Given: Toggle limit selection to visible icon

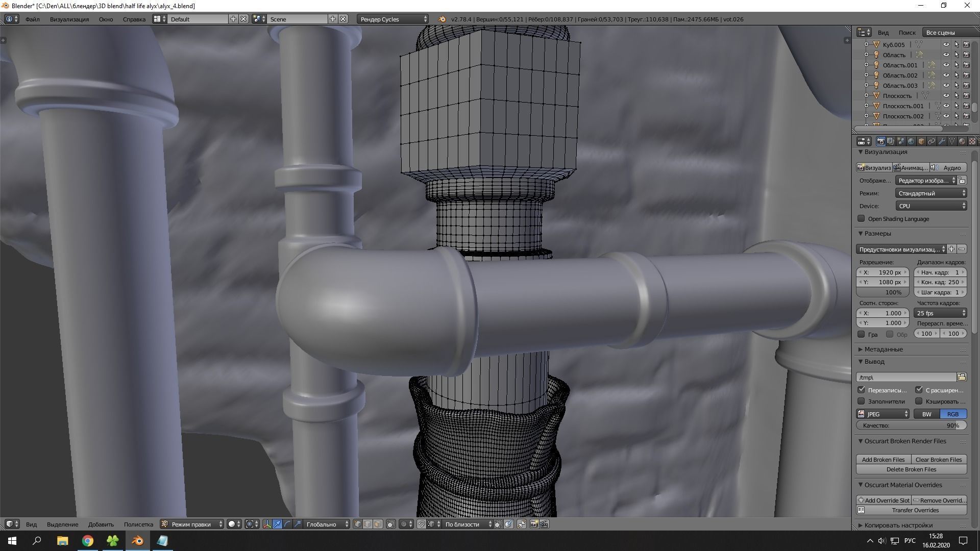Looking at the screenshot, I should click(x=391, y=524).
